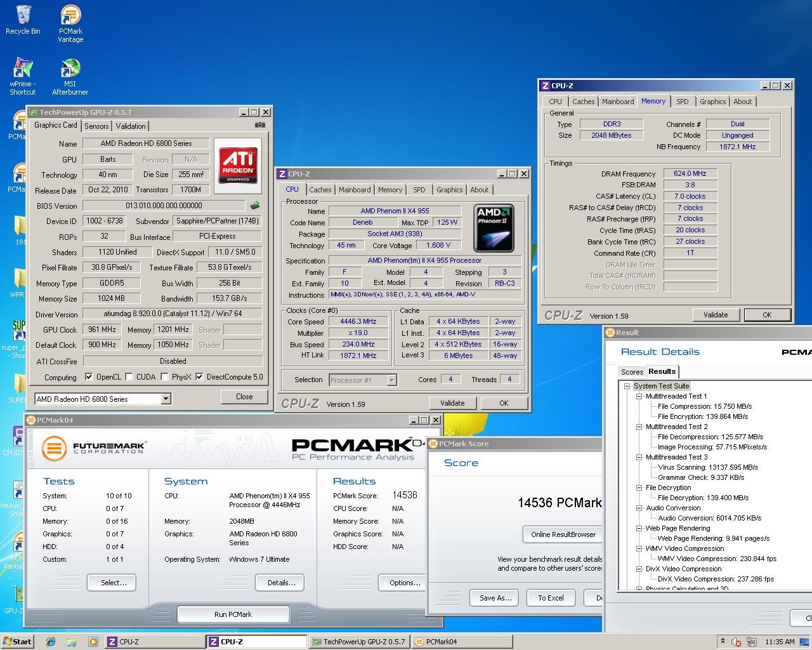This screenshot has height=650, width=812.
Task: Click the Online ResultBrowser button
Action: [563, 534]
